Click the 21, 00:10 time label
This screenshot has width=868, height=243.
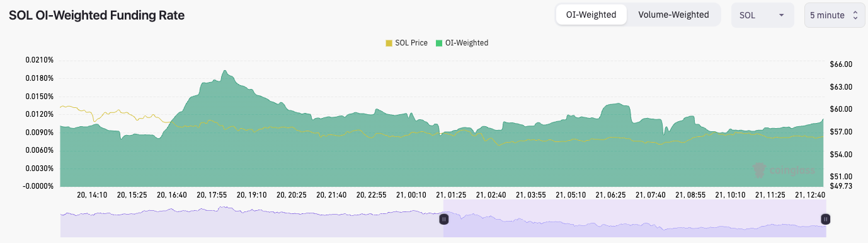pyautogui.click(x=411, y=195)
